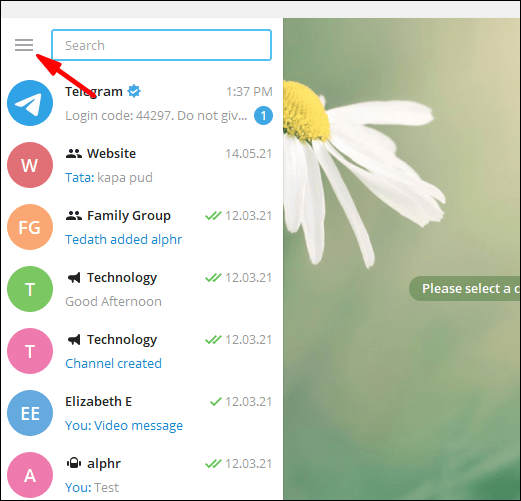Open the Elizabeth E chat name
Screen dimensions: 521x501
click(x=99, y=402)
